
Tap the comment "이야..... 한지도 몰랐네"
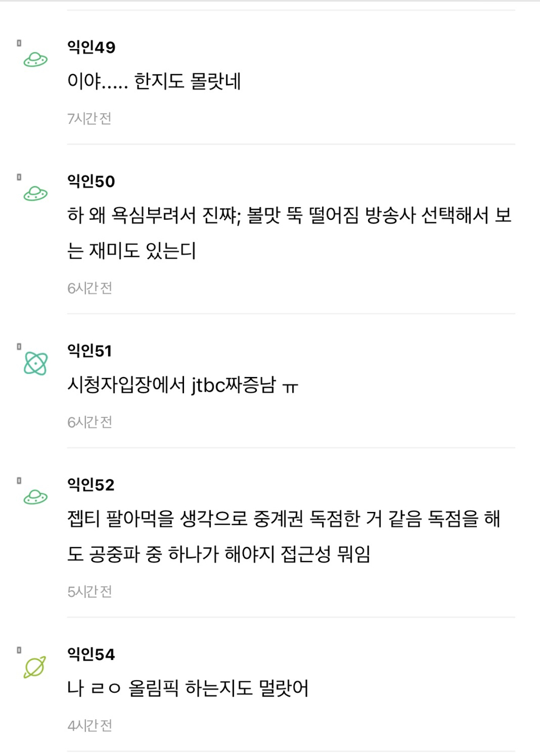154,82
